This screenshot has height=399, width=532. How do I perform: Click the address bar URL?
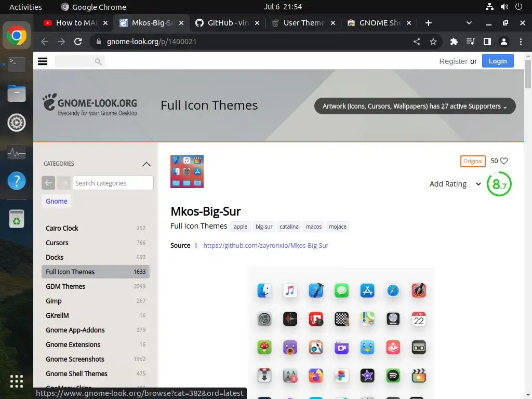(x=152, y=42)
